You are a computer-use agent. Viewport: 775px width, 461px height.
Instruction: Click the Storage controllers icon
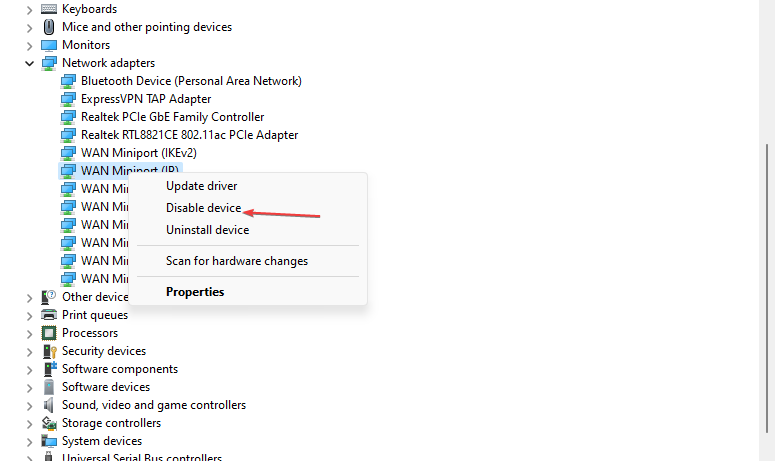click(x=49, y=423)
